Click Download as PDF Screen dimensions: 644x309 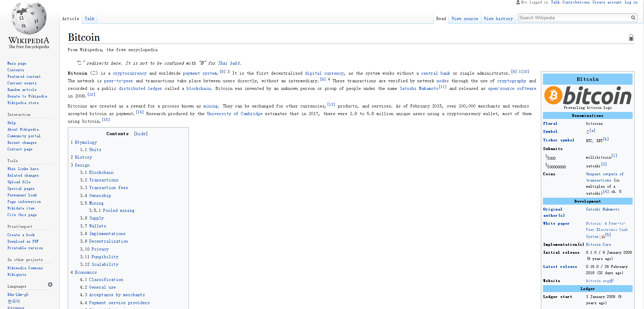[x=23, y=241]
